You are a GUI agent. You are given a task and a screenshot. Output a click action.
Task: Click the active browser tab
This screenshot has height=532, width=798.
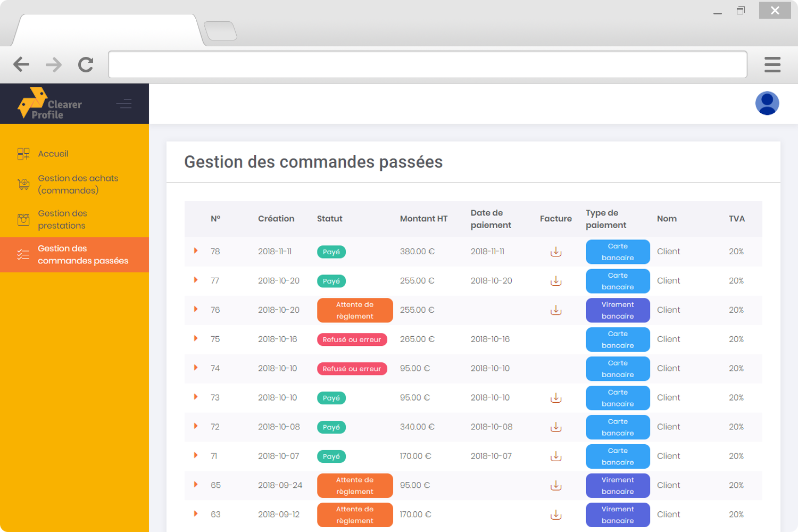(x=108, y=30)
